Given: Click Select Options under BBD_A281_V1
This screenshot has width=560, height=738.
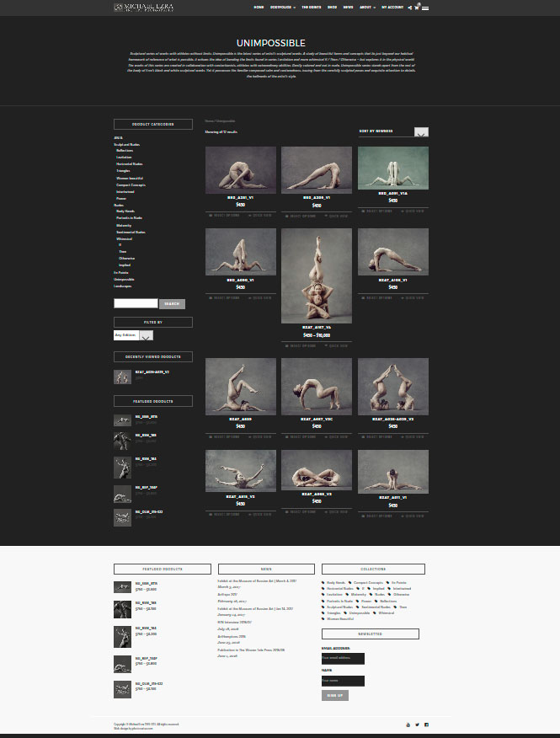Looking at the screenshot, I should coord(224,216).
